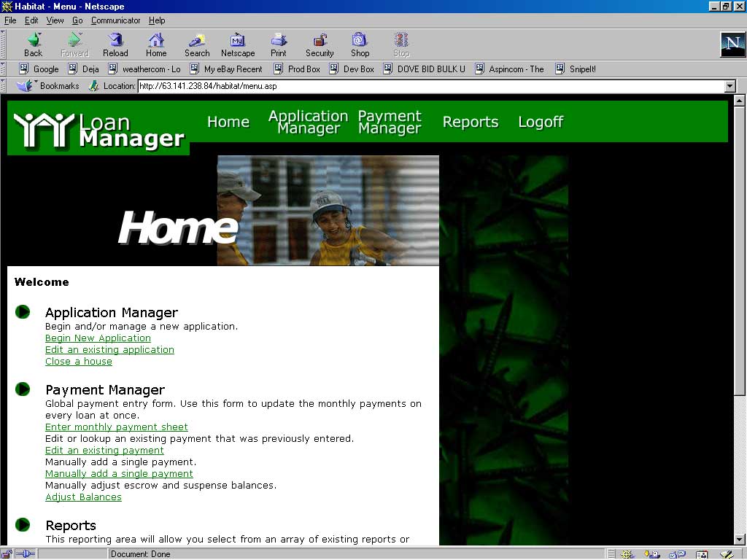Expand the Location URL dropdown arrow

point(729,86)
